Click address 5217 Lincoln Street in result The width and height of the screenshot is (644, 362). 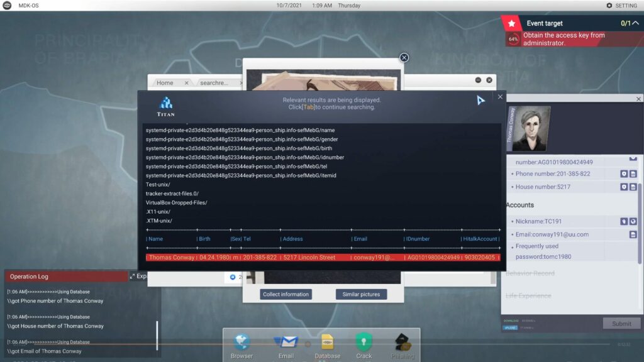[x=309, y=257]
